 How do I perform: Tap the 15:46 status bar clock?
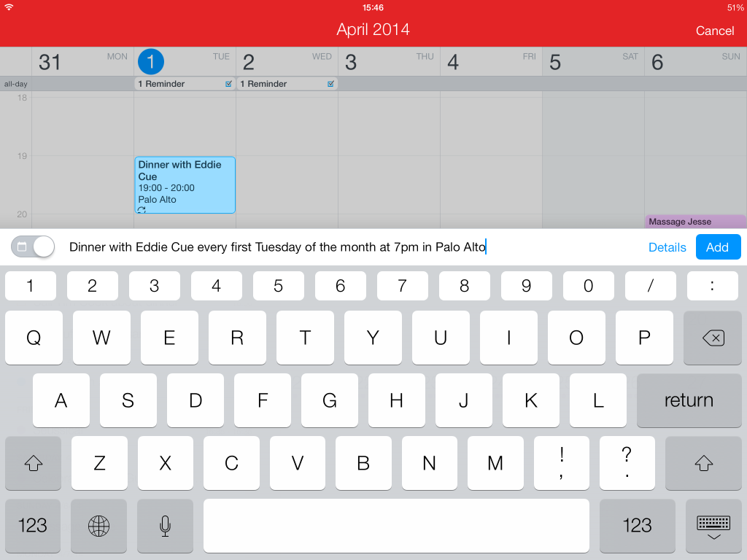pos(373,7)
